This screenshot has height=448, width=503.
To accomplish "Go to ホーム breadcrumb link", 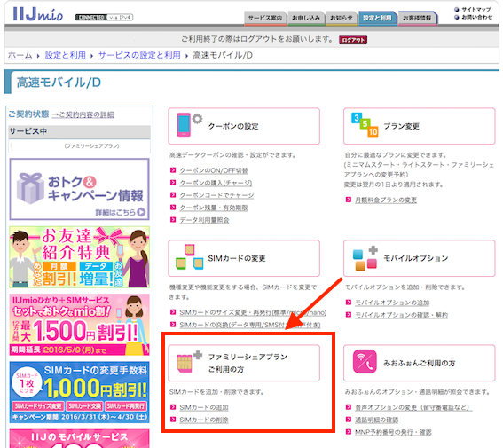I will point(20,55).
